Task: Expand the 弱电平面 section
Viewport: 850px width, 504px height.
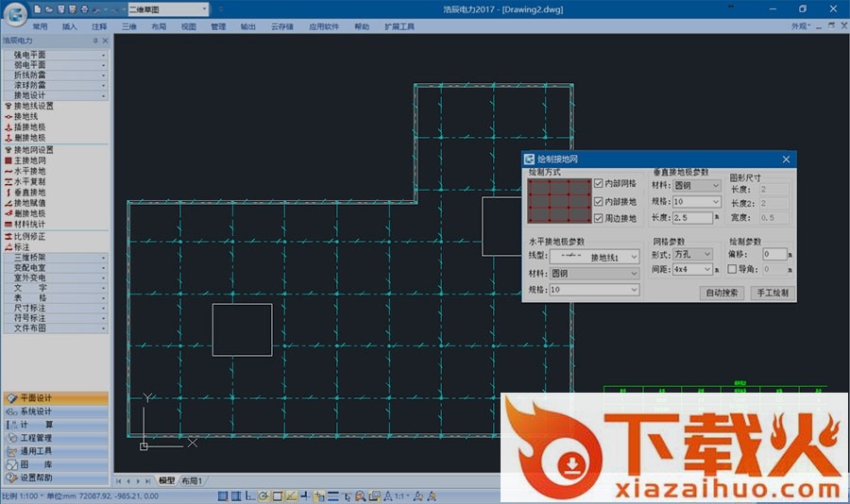Action: (56, 65)
